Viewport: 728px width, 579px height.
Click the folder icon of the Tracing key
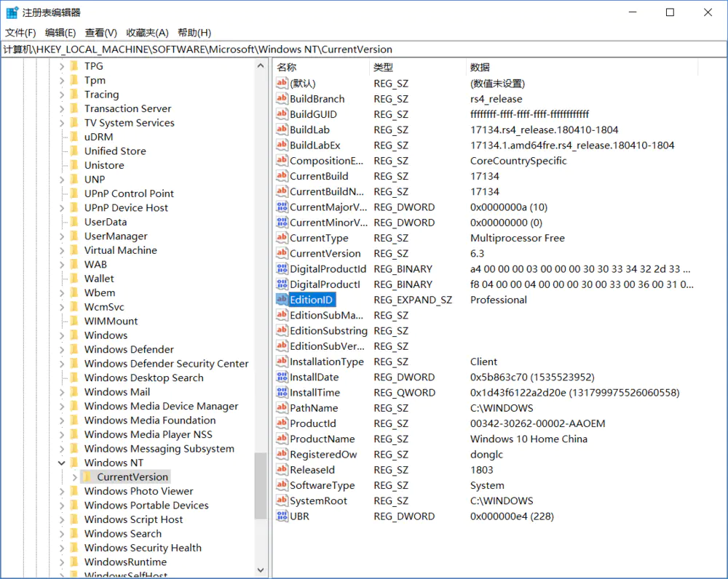(x=74, y=94)
